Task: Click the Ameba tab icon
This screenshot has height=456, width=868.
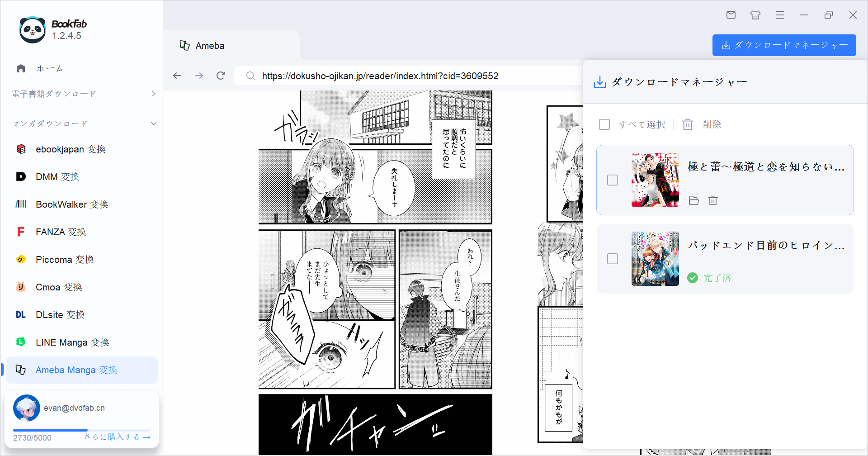Action: click(184, 45)
